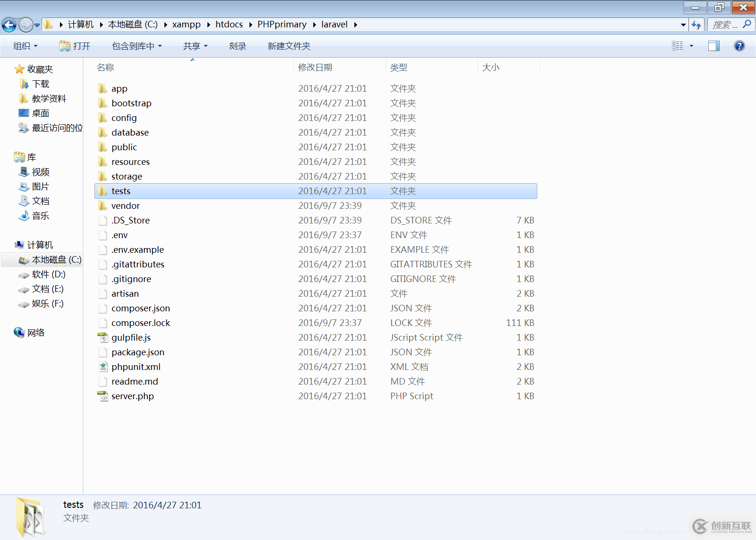Open the view options dropdown arrow
Viewport: 756px width, 540px height.
692,46
